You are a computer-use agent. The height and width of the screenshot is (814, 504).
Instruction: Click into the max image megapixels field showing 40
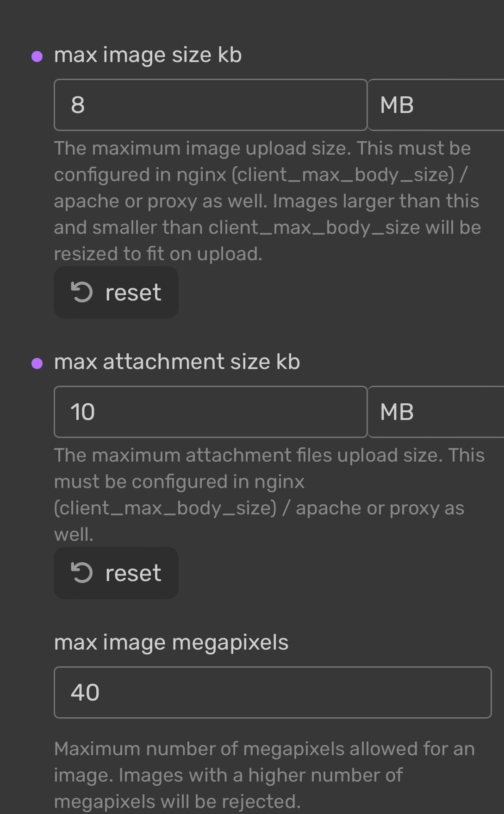pos(273,692)
